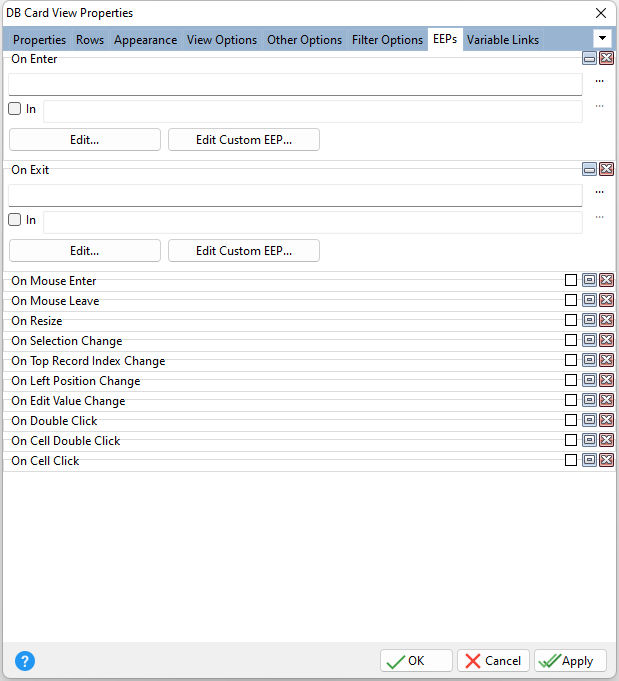Browse On Enter In-form via lower ellipsis
The width and height of the screenshot is (619, 681).
[599, 106]
